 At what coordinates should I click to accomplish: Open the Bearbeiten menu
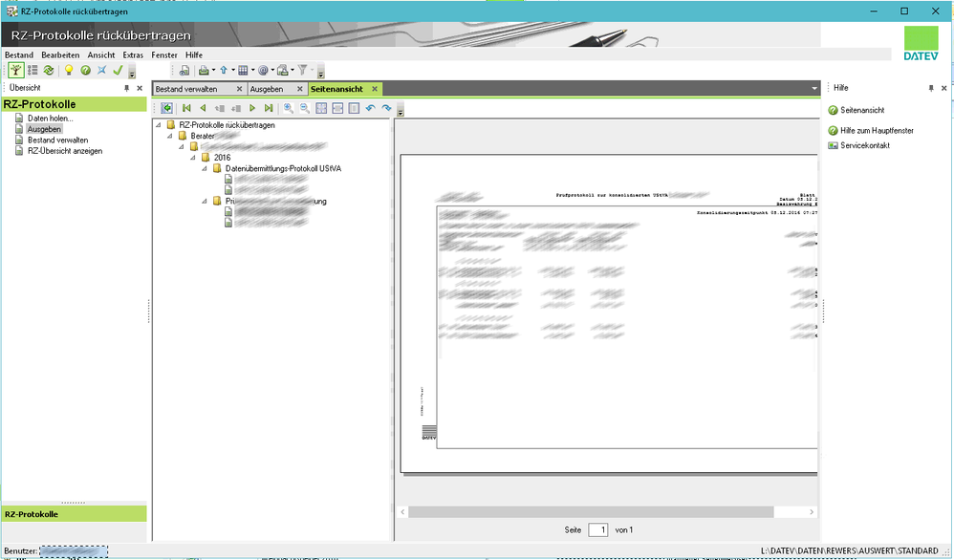[x=59, y=55]
